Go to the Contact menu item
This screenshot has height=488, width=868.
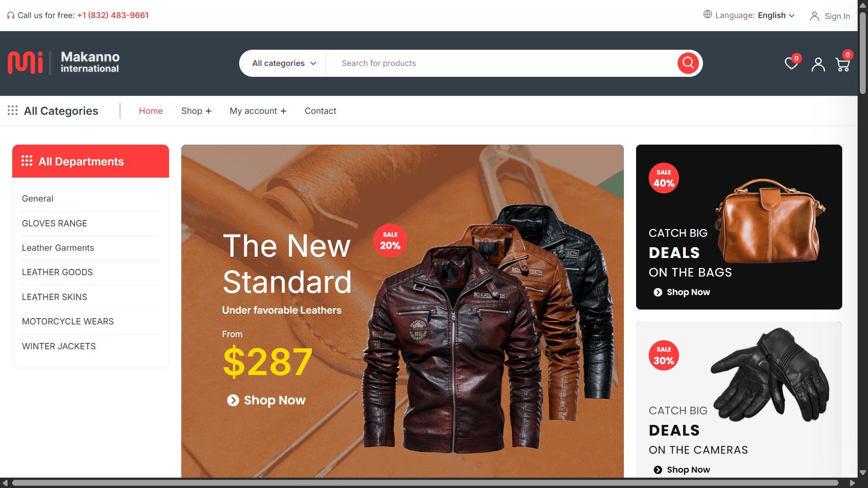point(320,111)
